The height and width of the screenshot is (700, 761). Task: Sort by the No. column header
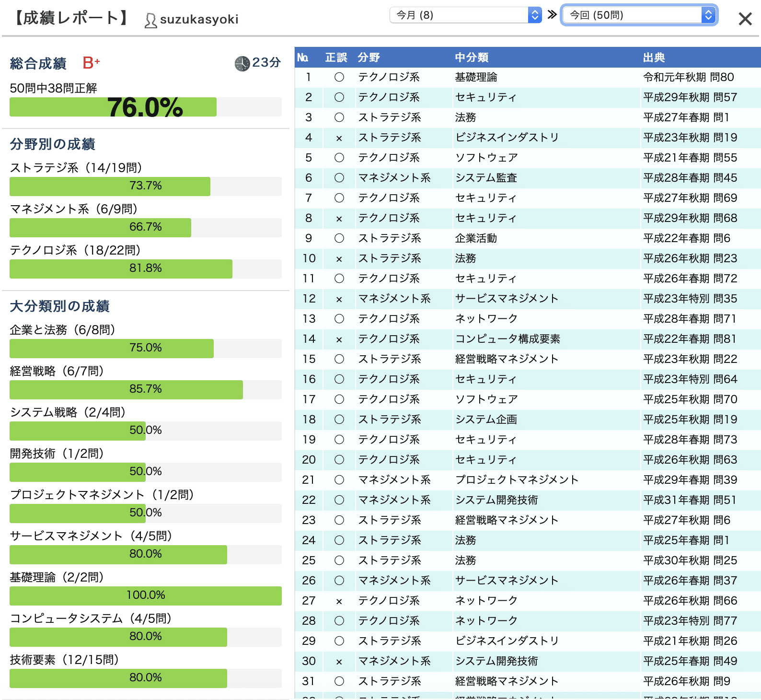tap(303, 58)
